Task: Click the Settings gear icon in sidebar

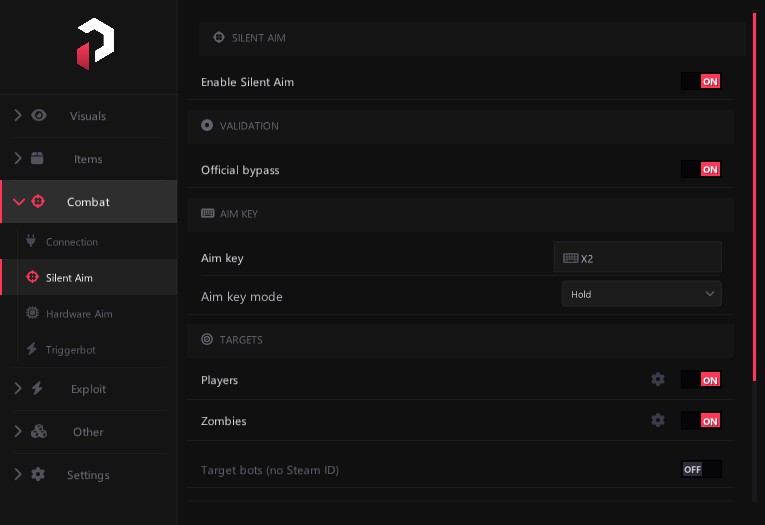Action: click(x=38, y=474)
